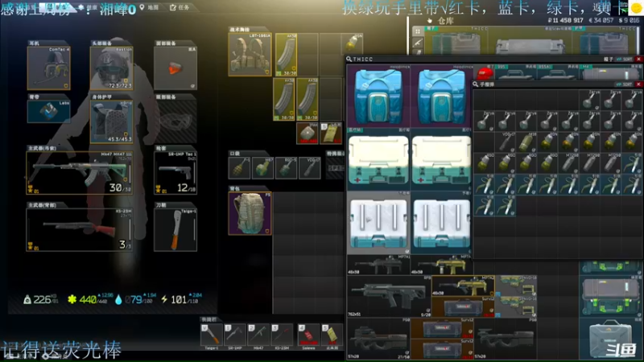Pick the M67 grenade in pockets

point(263,168)
